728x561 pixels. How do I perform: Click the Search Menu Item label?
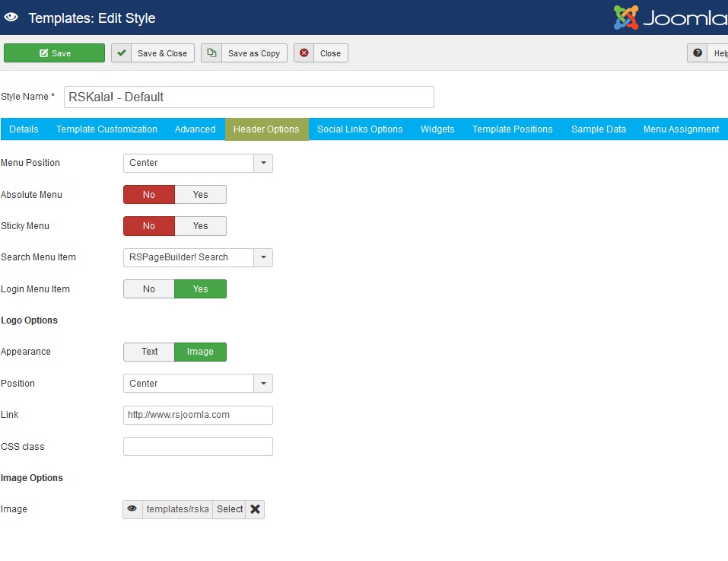pyautogui.click(x=38, y=257)
